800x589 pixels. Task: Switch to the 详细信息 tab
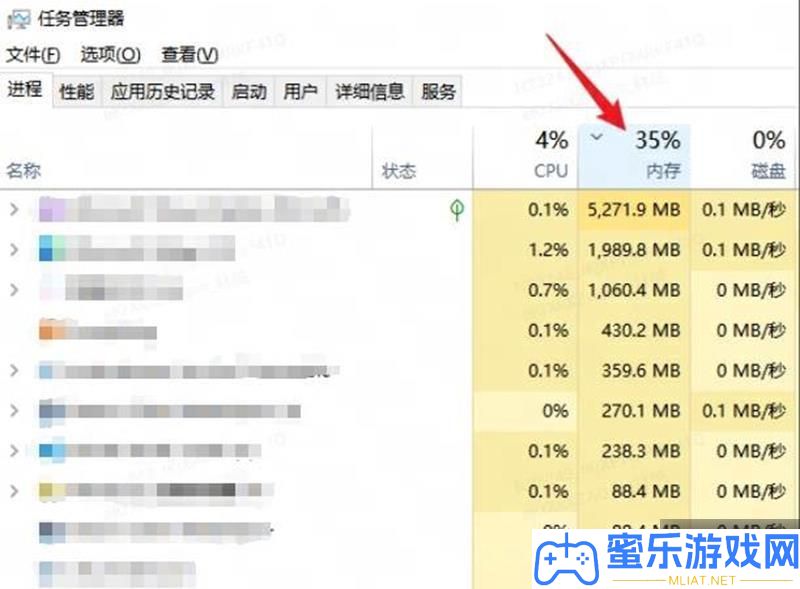pos(369,92)
